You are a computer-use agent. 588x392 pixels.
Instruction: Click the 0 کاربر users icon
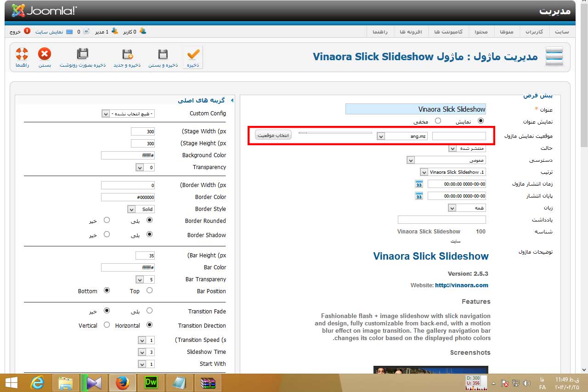143,31
